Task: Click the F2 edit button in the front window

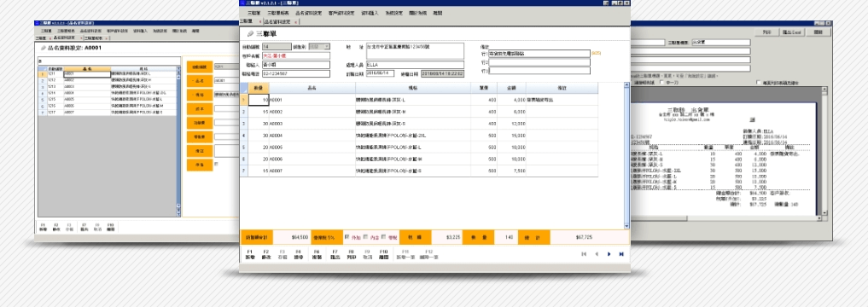Action: point(265,254)
